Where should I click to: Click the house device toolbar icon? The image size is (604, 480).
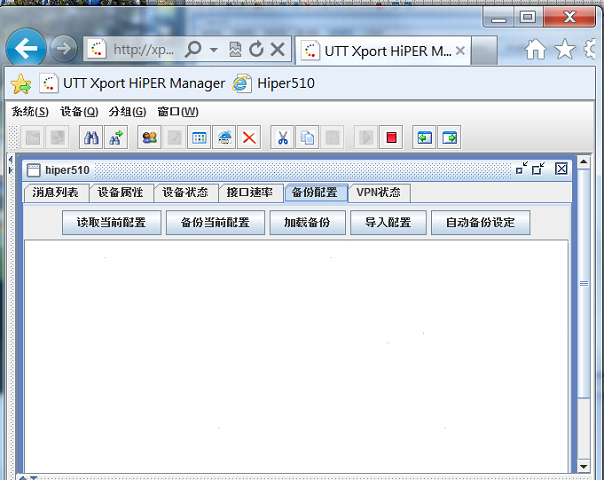click(224, 137)
